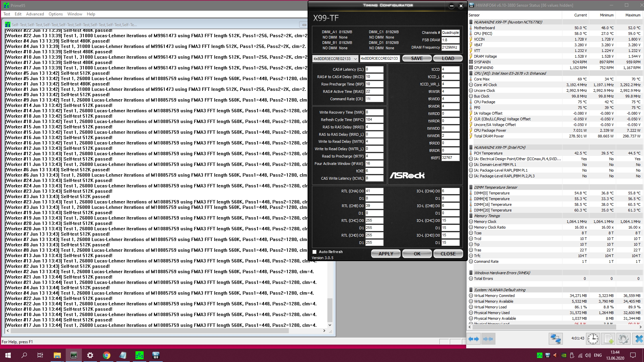Click the blue X close-sensors icon
The width and height of the screenshot is (644, 362).
(x=639, y=339)
